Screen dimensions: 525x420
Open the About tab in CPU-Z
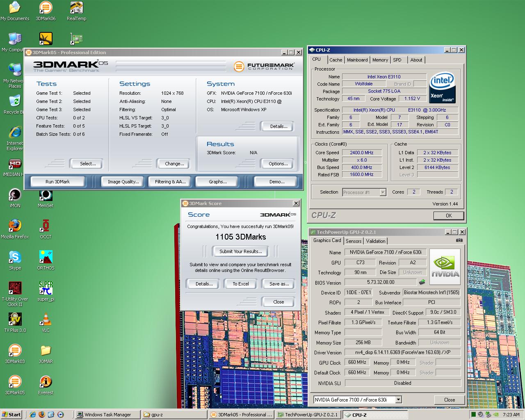tap(416, 60)
